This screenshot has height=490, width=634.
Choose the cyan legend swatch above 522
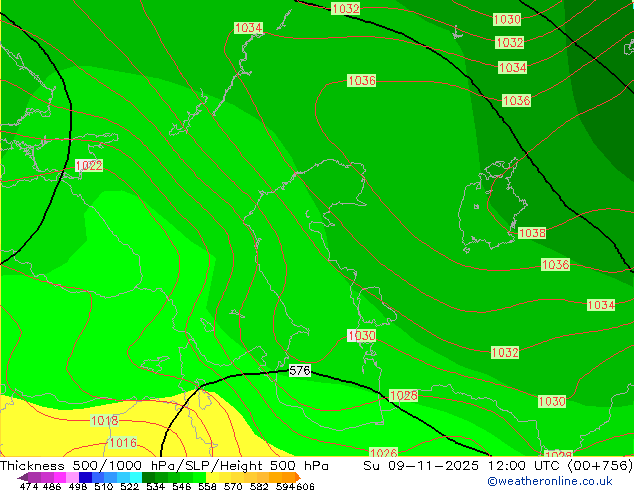coord(136,477)
